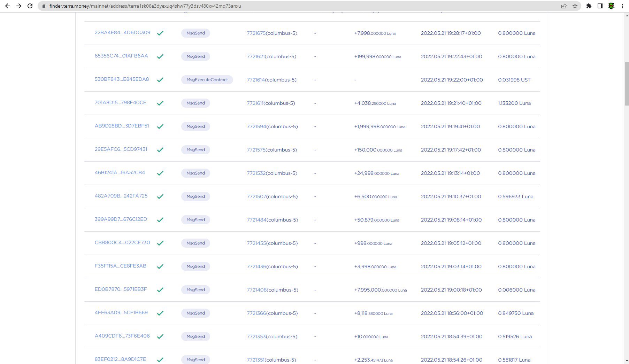The width and height of the screenshot is (629, 364).
Task: Open transaction hash 46B1241A...16A52CB4
Action: (120, 172)
